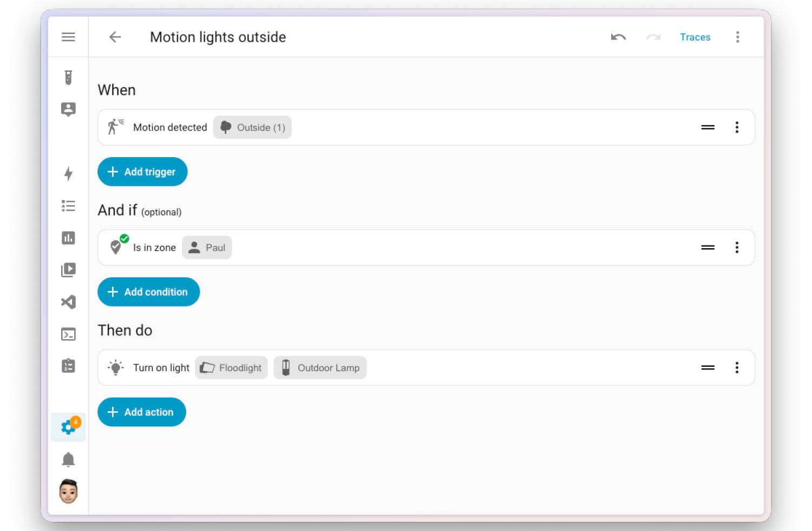This screenshot has width=812, height=531.
Task: Click the undo icon
Action: pos(618,37)
